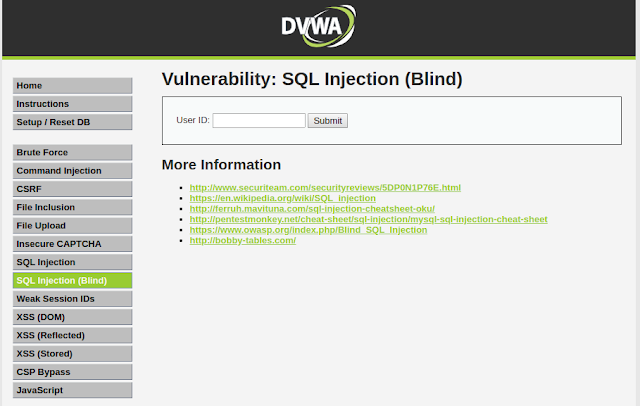Open Setup / Reset DB page
Viewport: 640px width, 406px height.
tap(72, 122)
